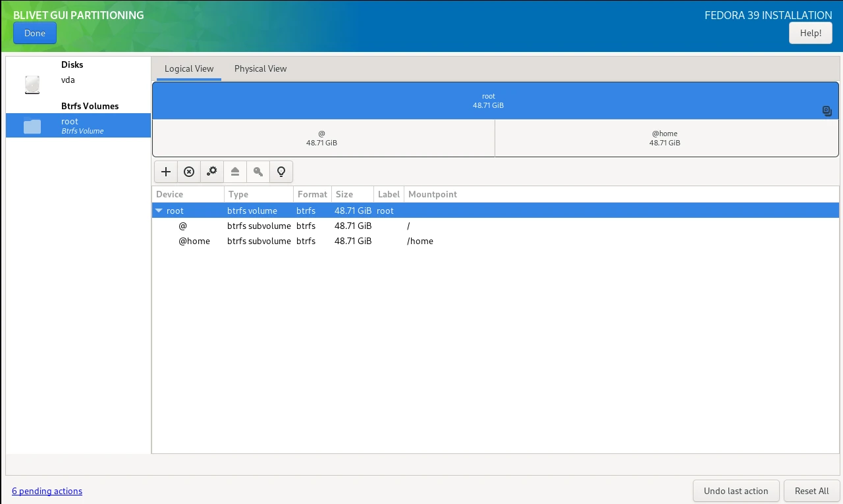The image size is (843, 504).
Task: Click the Reset All button
Action: coord(812,491)
